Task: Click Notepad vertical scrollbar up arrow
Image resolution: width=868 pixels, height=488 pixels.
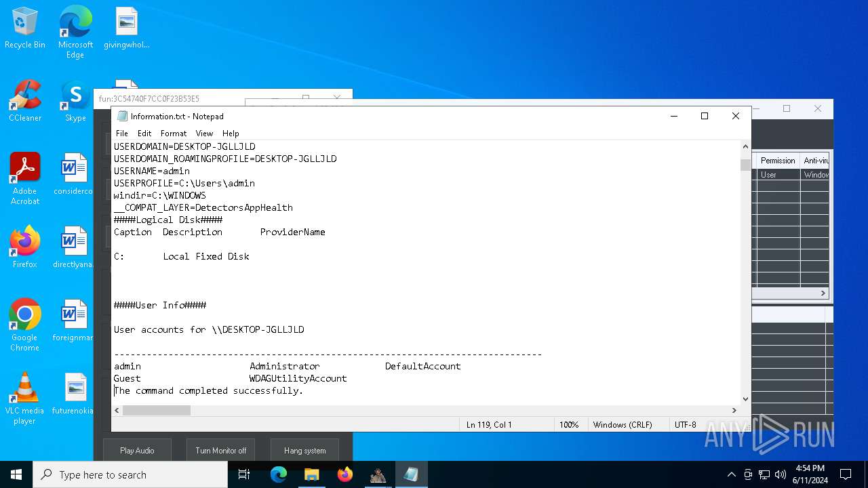Action: pos(746,146)
